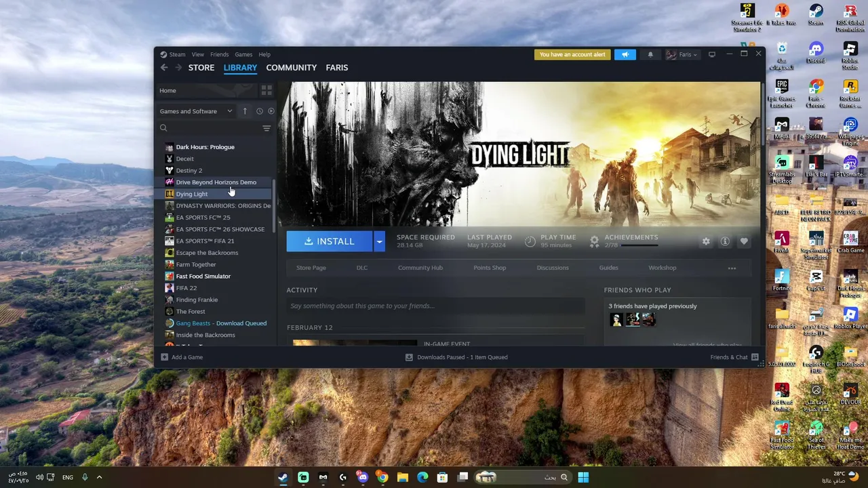The height and width of the screenshot is (488, 868).
Task: Go forward with the Steam forward arrow
Action: pyautogui.click(x=178, y=68)
